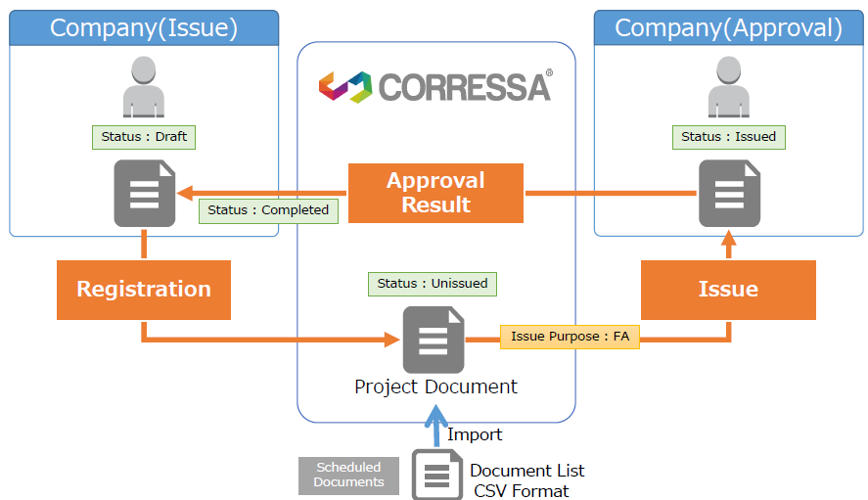This screenshot has width=868, height=500.
Task: Click the 'Project Document' caption
Action: [435, 386]
